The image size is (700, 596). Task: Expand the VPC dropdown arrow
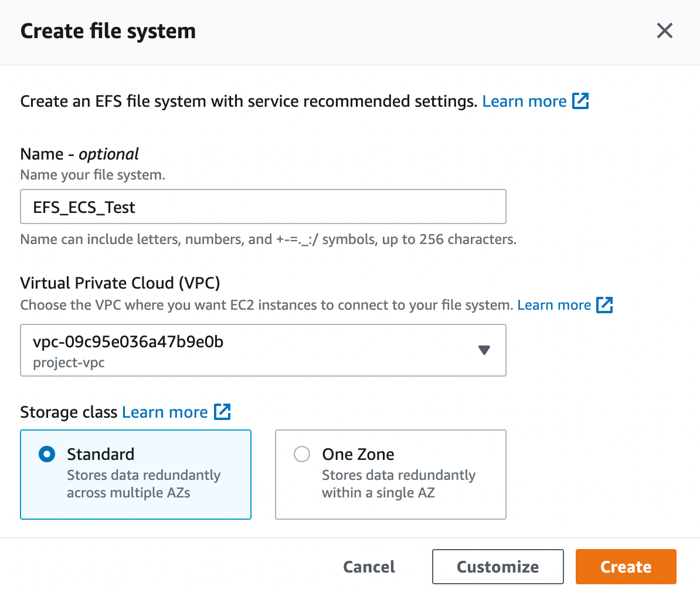click(484, 350)
